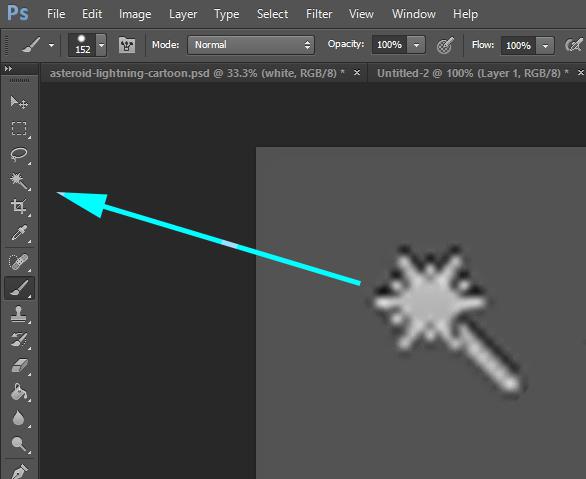
Task: Open the Filter menu
Action: tap(319, 14)
